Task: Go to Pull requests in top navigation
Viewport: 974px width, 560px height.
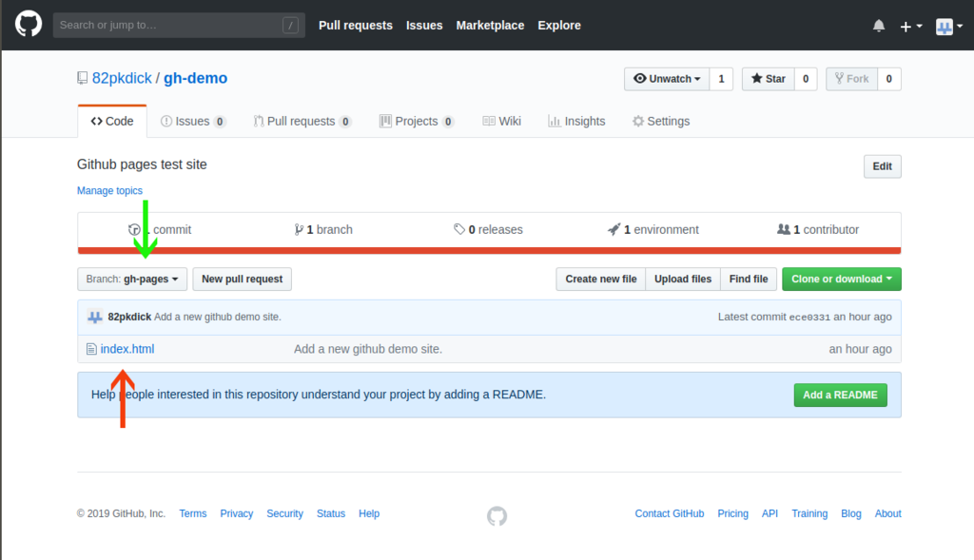Action: click(x=356, y=26)
